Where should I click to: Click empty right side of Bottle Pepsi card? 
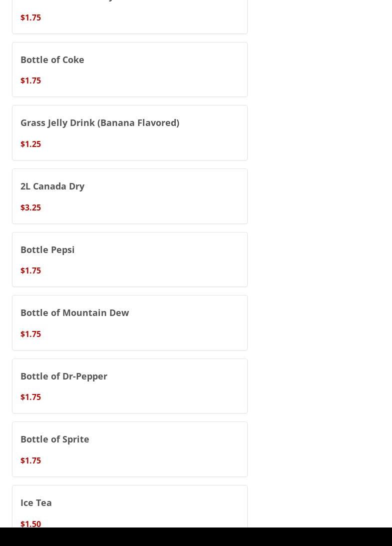pos(200,259)
